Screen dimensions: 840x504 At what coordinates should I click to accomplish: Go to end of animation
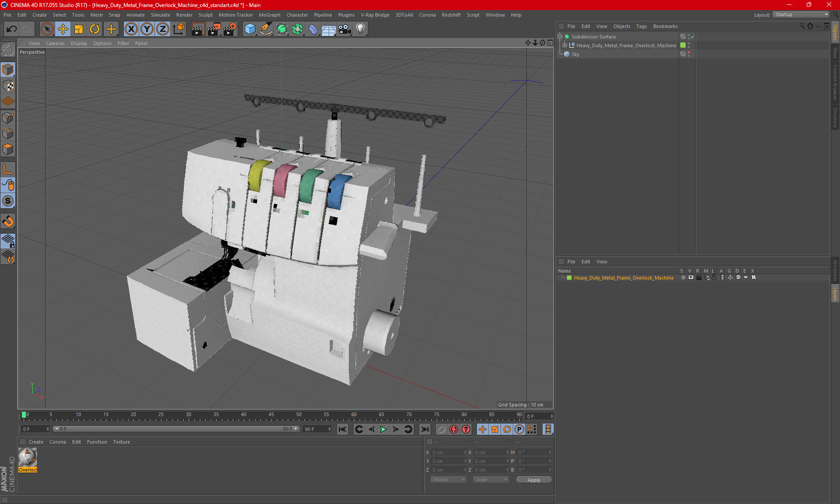click(x=424, y=429)
